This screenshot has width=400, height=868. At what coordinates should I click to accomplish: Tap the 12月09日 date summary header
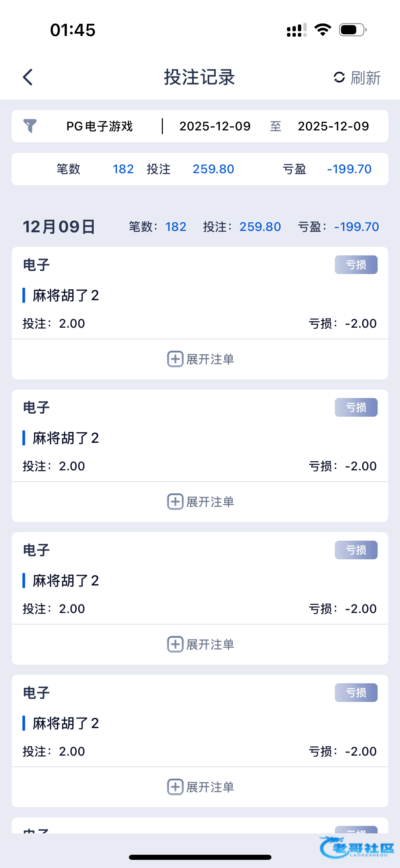click(x=59, y=227)
